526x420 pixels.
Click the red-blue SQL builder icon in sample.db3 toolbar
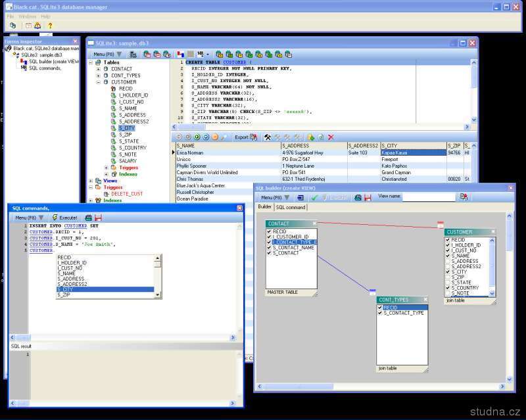[x=180, y=55]
